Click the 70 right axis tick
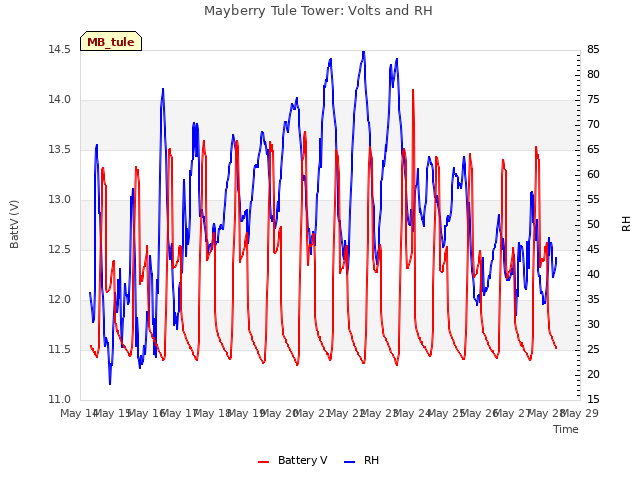The image size is (640, 480). click(x=593, y=124)
